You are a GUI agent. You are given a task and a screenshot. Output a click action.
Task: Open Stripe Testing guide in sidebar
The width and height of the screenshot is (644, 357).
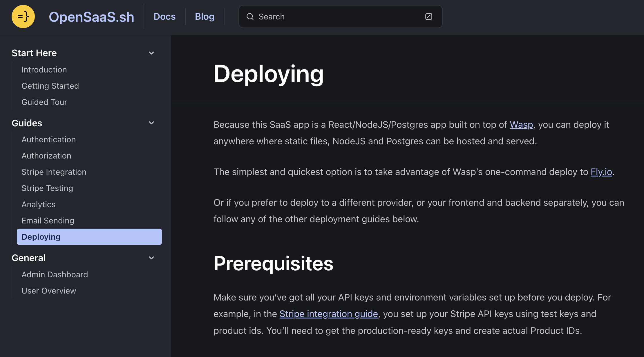[x=47, y=188]
